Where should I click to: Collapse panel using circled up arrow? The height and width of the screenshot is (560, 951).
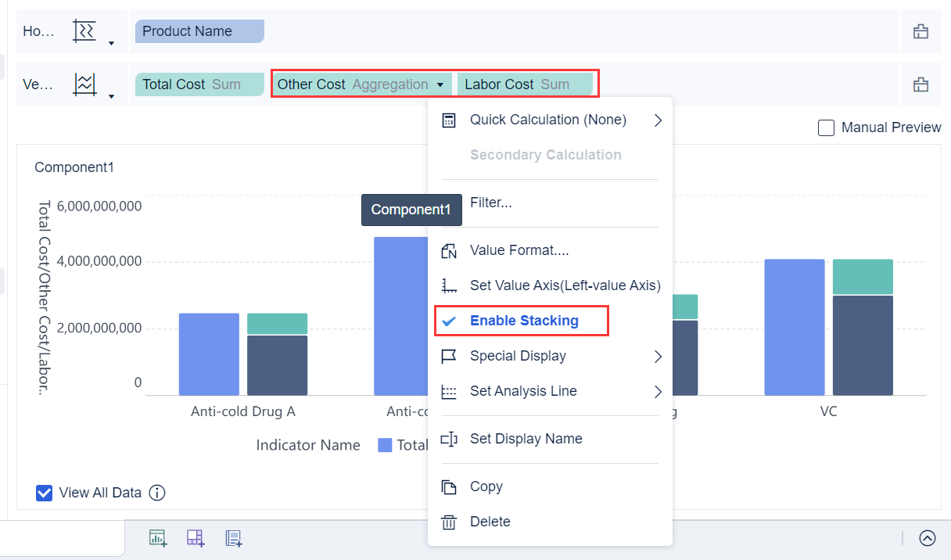[x=928, y=538]
